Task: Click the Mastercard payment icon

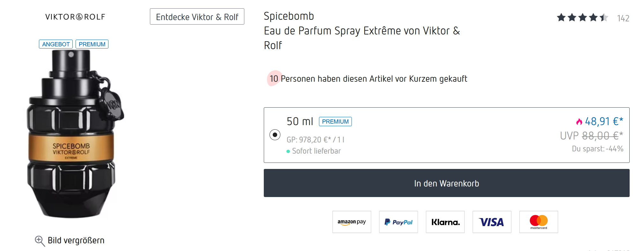Action: click(x=538, y=222)
